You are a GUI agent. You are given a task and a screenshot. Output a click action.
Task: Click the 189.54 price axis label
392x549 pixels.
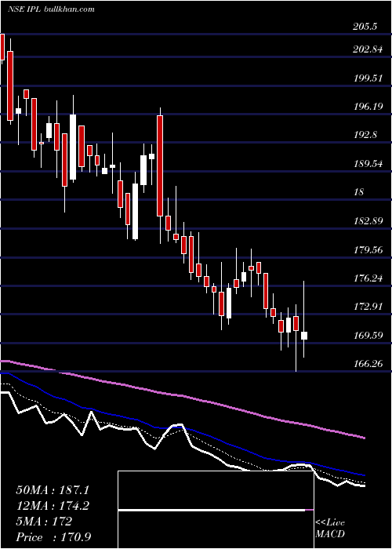(368, 163)
